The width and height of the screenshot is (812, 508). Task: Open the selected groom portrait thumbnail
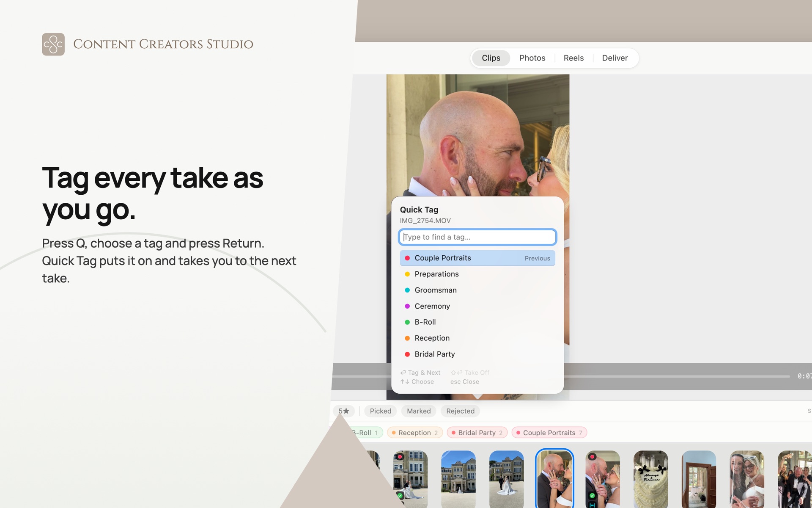coord(554,479)
